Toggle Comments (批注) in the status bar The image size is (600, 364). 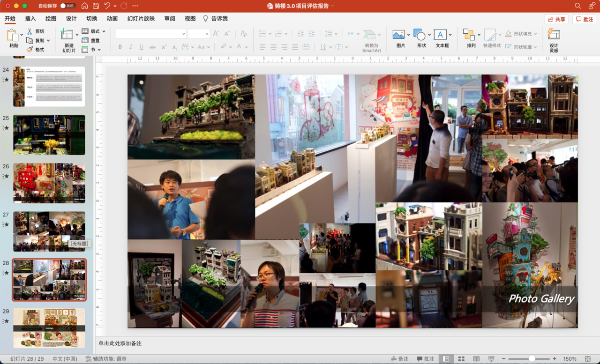click(425, 359)
